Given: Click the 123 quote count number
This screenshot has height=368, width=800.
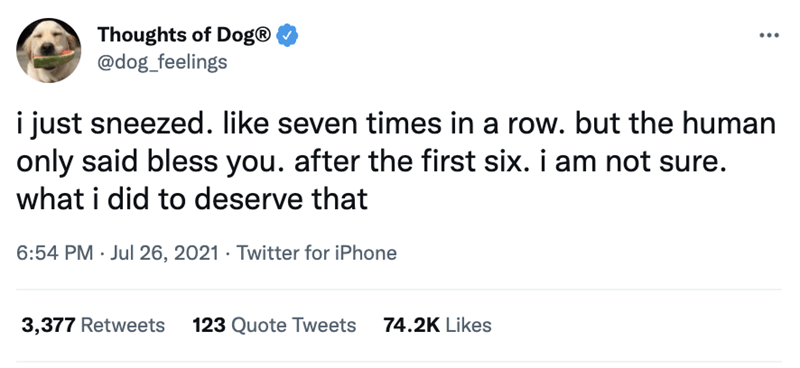Looking at the screenshot, I should pos(209,325).
